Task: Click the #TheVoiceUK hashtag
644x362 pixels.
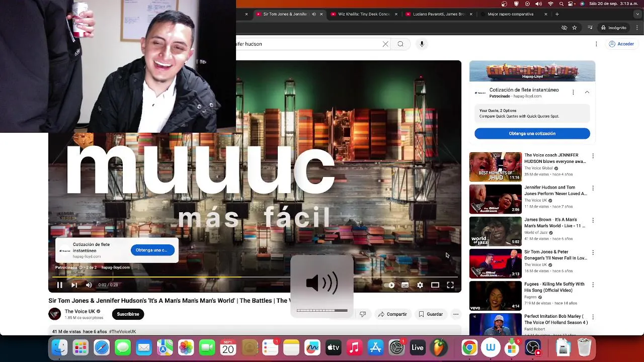Action: (x=122, y=332)
